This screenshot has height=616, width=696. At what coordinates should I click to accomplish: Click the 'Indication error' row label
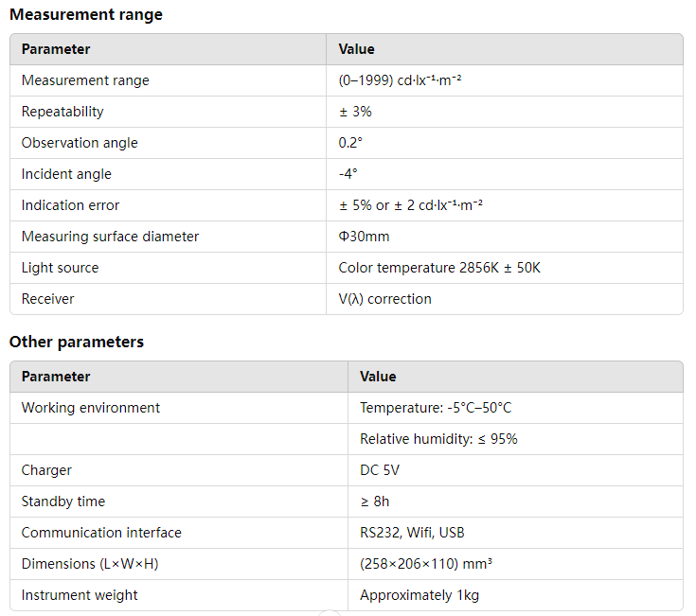coord(70,205)
